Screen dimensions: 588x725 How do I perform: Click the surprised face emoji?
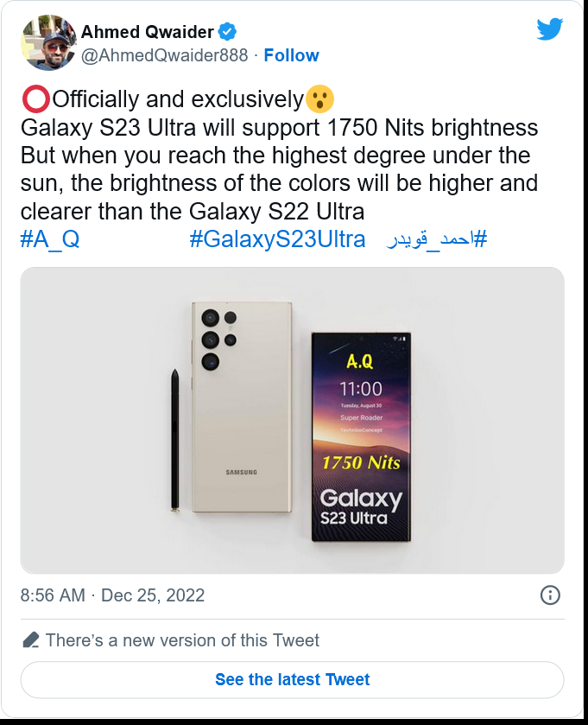tap(319, 99)
